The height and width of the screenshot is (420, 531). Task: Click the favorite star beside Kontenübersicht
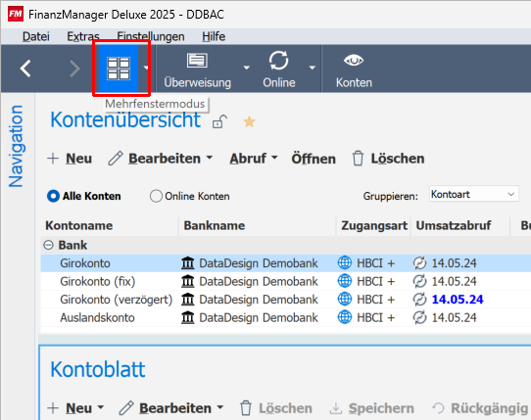coord(249,121)
